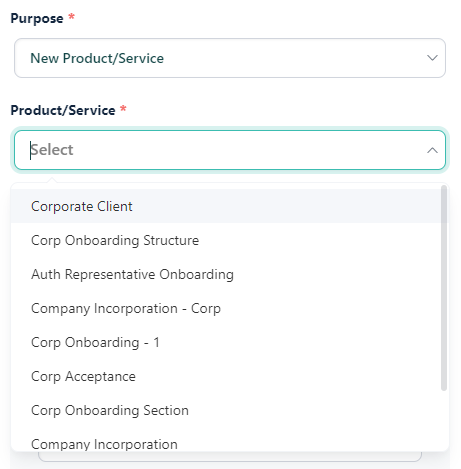Viewport: 461px width, 469px height.
Task: Collapse the Product/Service list with the up chevron
Action: pyautogui.click(x=432, y=150)
